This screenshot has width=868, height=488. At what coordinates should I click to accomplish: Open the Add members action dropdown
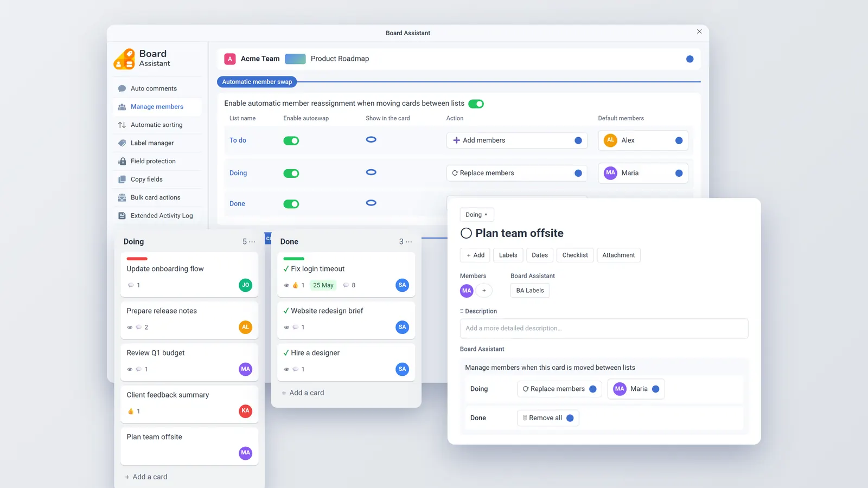(517, 140)
